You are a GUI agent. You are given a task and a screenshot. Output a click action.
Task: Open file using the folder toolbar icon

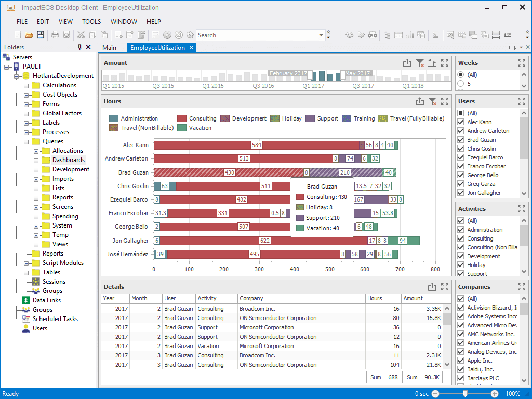click(x=29, y=35)
